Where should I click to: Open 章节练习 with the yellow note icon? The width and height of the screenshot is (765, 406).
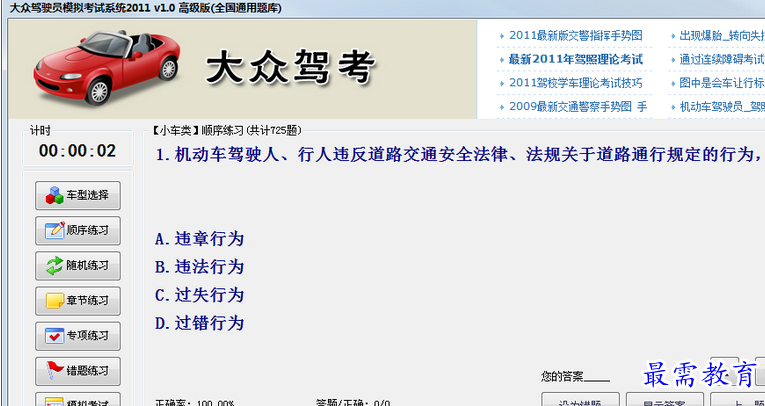click(x=78, y=301)
